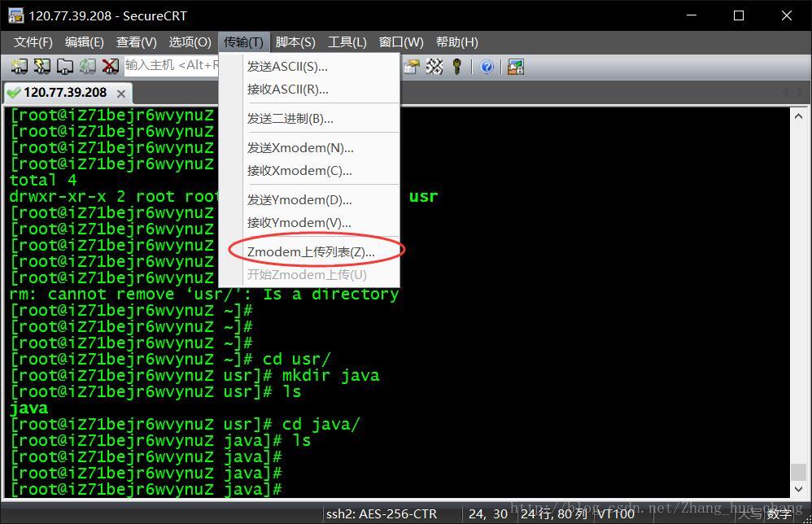Click the vertical scrollbar thumb

point(798,472)
